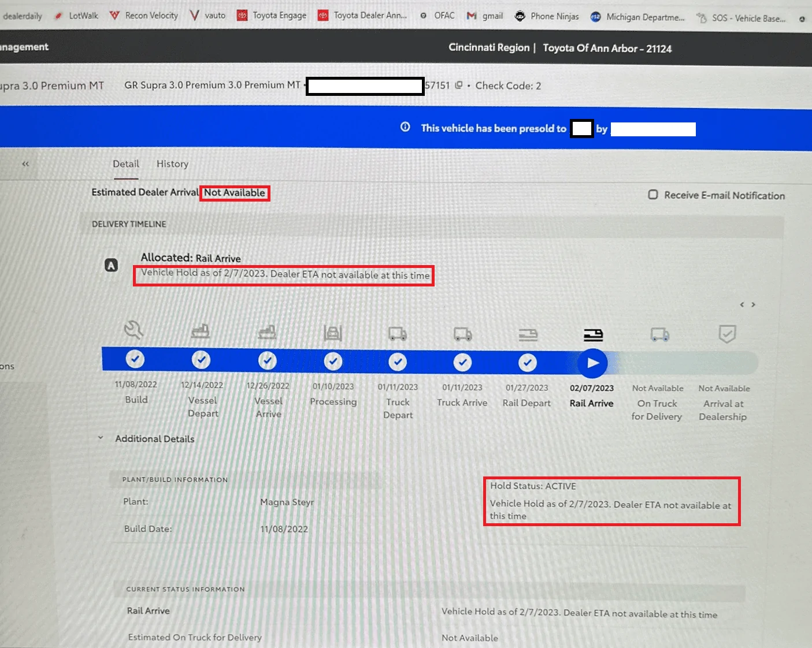Click the Toyota Of Ann Arbor - 21124 header

(607, 49)
